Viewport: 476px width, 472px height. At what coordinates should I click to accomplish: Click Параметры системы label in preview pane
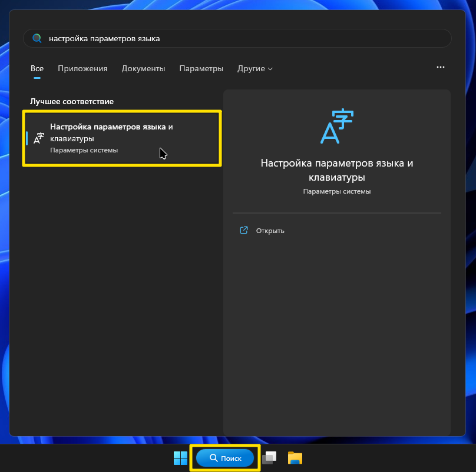click(x=336, y=191)
